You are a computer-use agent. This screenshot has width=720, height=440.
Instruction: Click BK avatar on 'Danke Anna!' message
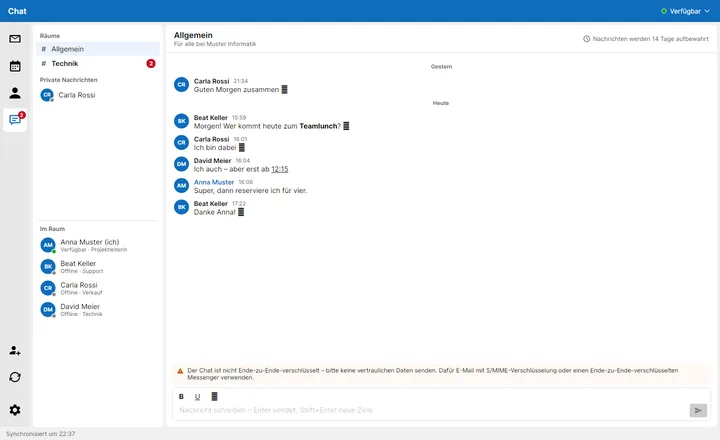[x=181, y=207]
